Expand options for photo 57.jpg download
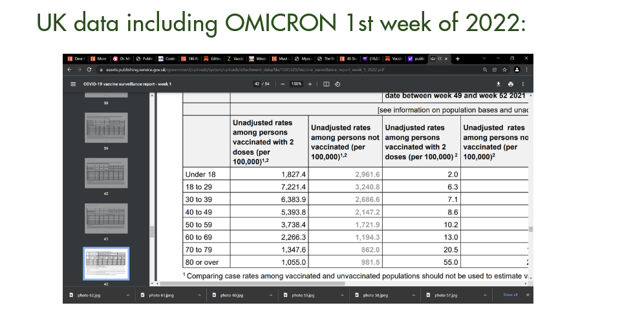The image size is (644, 314). (x=485, y=295)
